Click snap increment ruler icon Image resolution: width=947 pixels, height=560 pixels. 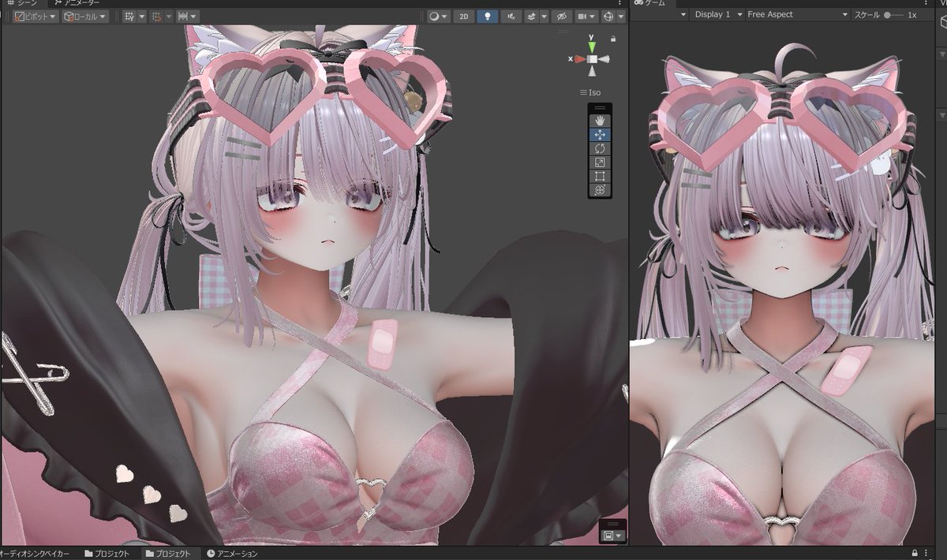pyautogui.click(x=182, y=16)
